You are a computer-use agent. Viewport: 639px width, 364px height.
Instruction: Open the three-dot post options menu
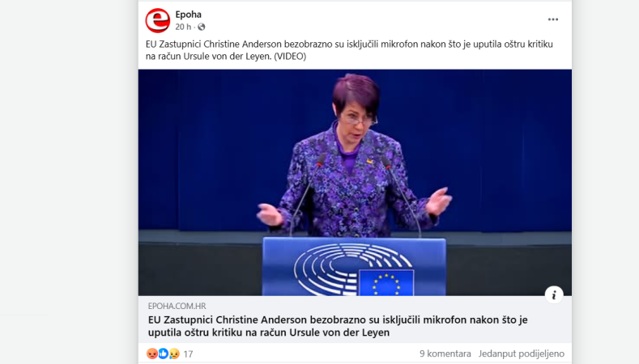coord(553,19)
